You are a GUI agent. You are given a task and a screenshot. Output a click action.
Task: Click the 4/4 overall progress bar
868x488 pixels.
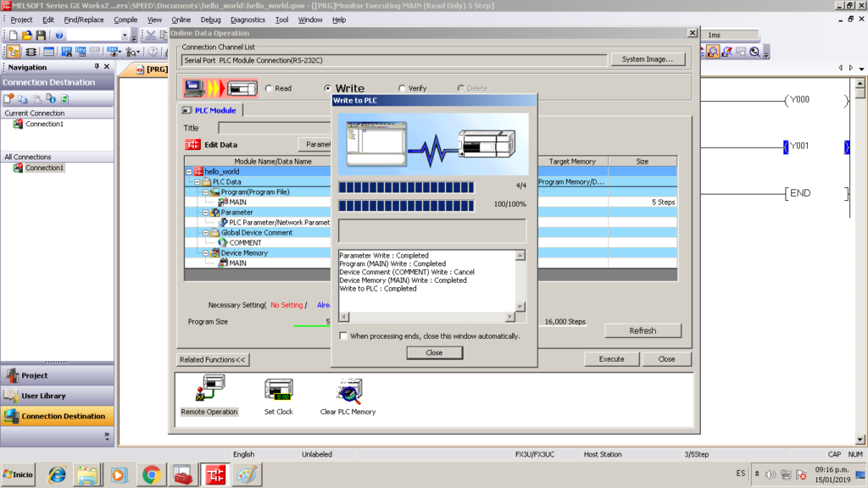tap(406, 187)
